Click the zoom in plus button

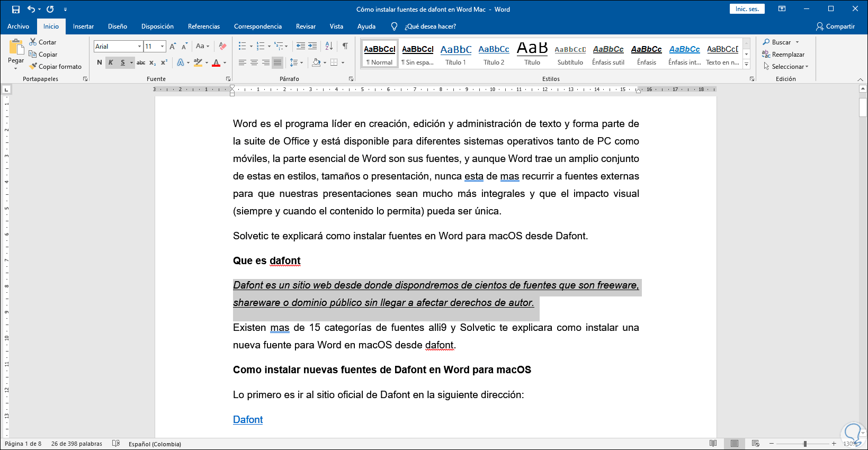coord(834,444)
